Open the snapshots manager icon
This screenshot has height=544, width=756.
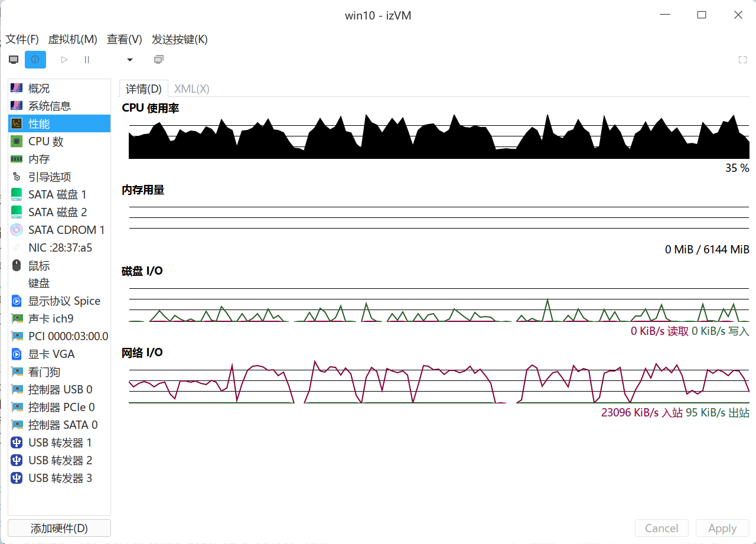[x=158, y=60]
